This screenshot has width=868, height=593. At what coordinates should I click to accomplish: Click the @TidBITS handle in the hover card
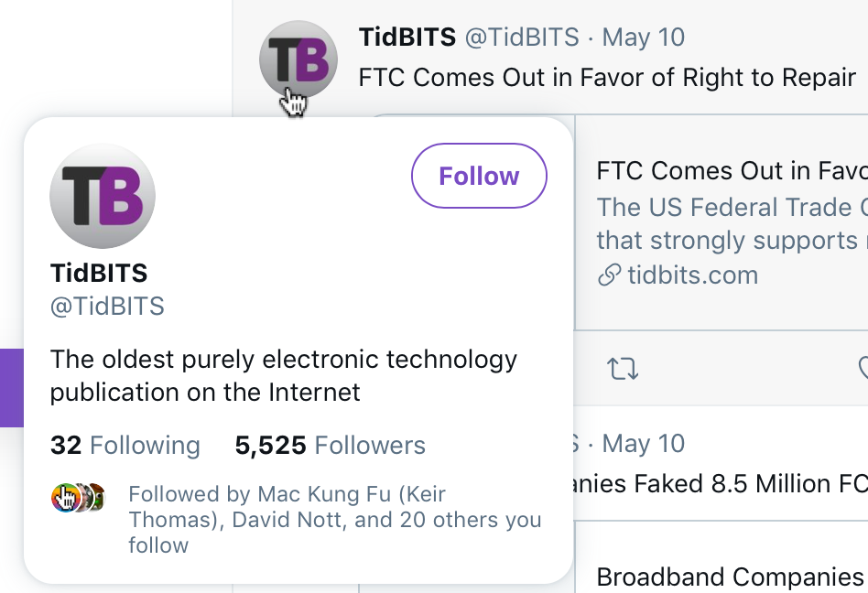(107, 306)
